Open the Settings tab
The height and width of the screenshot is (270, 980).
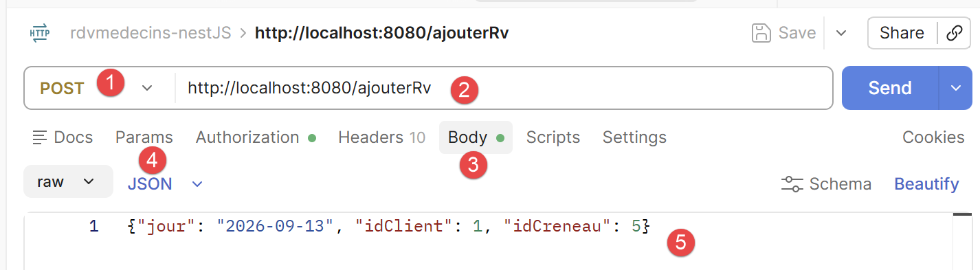pos(634,137)
